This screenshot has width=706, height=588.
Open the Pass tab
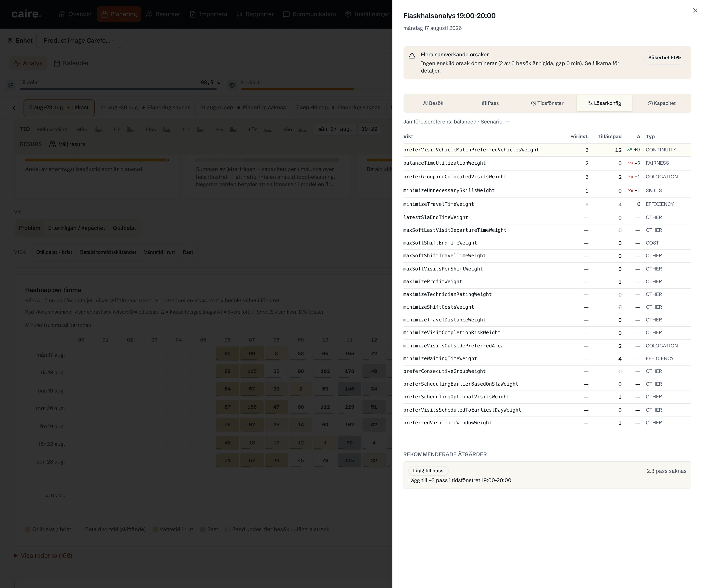(x=490, y=103)
